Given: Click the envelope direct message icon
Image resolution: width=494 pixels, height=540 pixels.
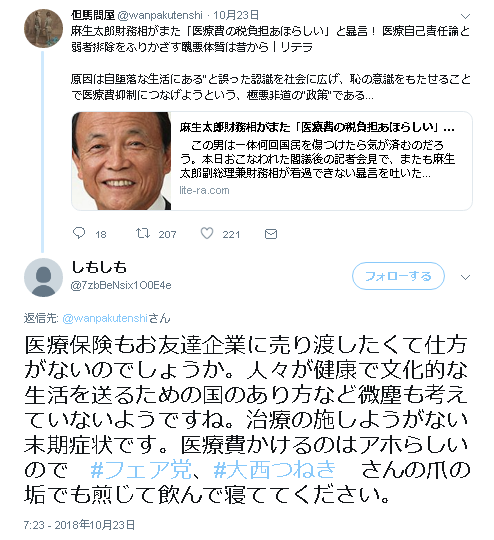Looking at the screenshot, I should (x=271, y=234).
